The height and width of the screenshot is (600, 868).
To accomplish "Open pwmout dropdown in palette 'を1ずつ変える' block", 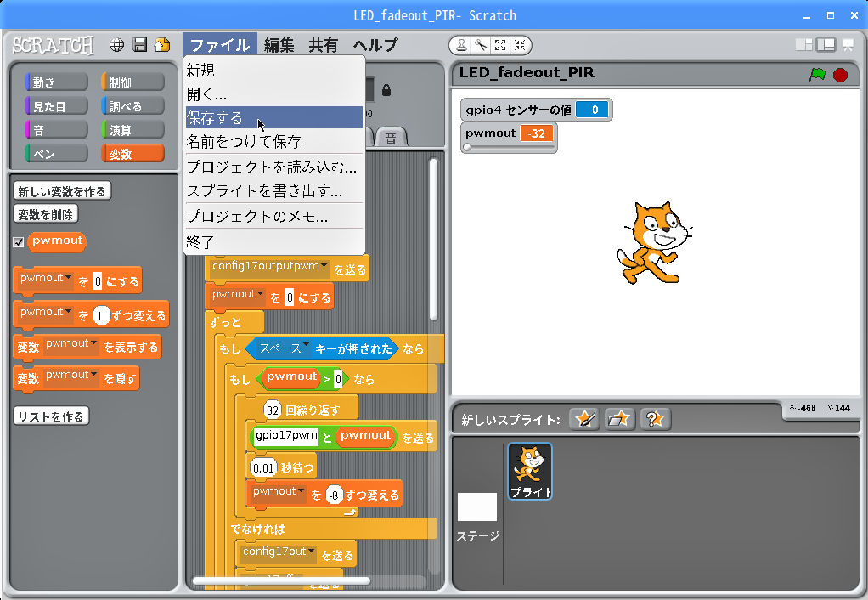I will [69, 312].
